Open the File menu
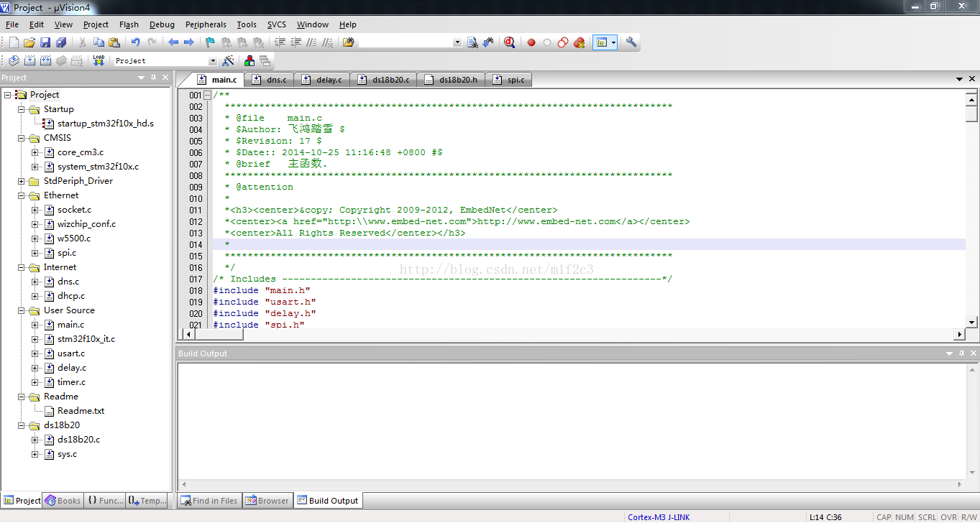The height and width of the screenshot is (523, 980). coord(12,24)
